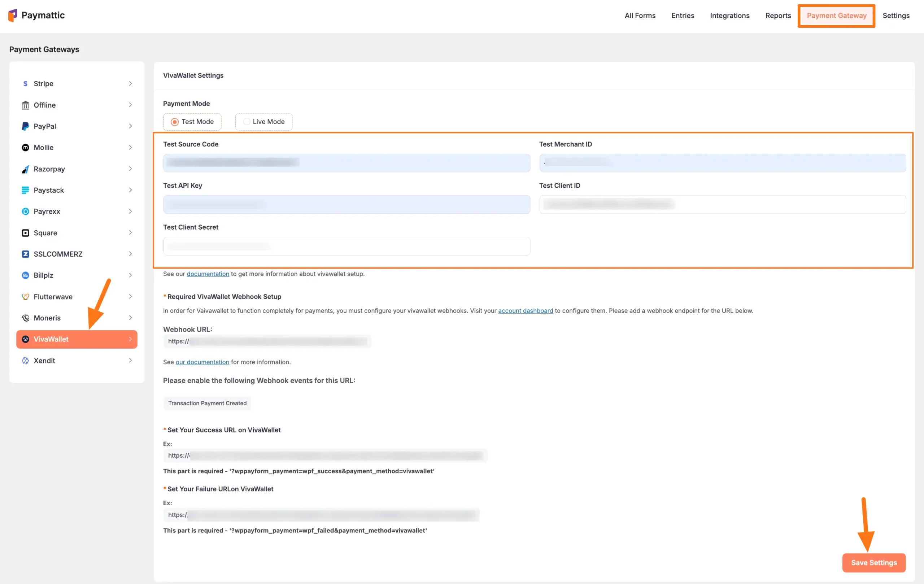Select the Mollie gateway icon
The height and width of the screenshot is (584, 924).
click(x=25, y=147)
